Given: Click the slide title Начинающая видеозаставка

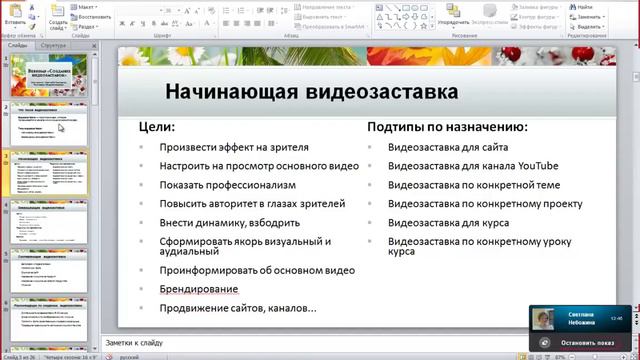Looking at the screenshot, I should pos(311,91).
